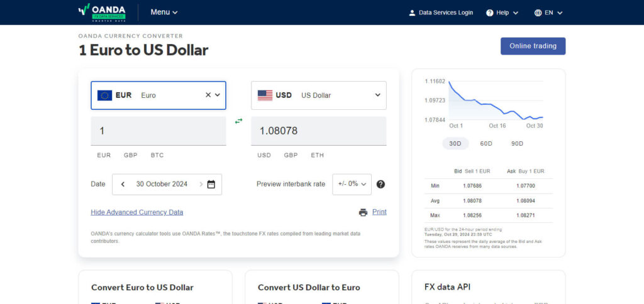Go to the next date arrow
Viewport: 644px width, 304px height.
click(201, 184)
